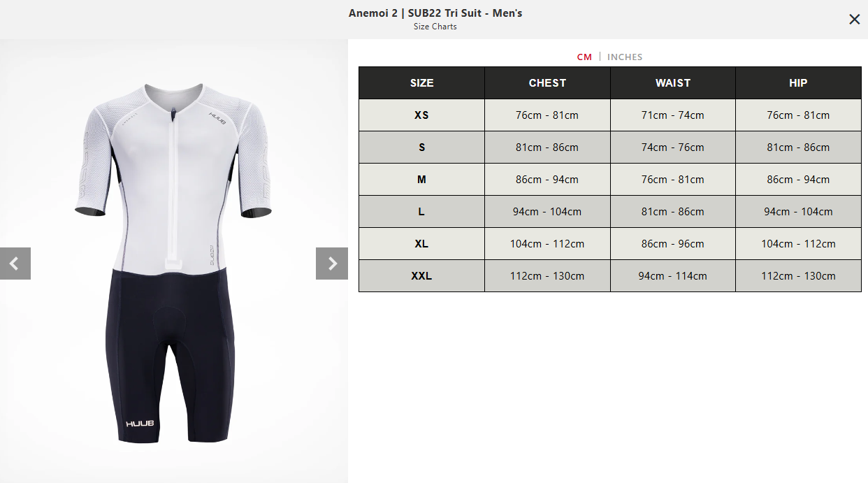Close the size chart dialog
This screenshot has height=483, width=868.
pyautogui.click(x=854, y=20)
